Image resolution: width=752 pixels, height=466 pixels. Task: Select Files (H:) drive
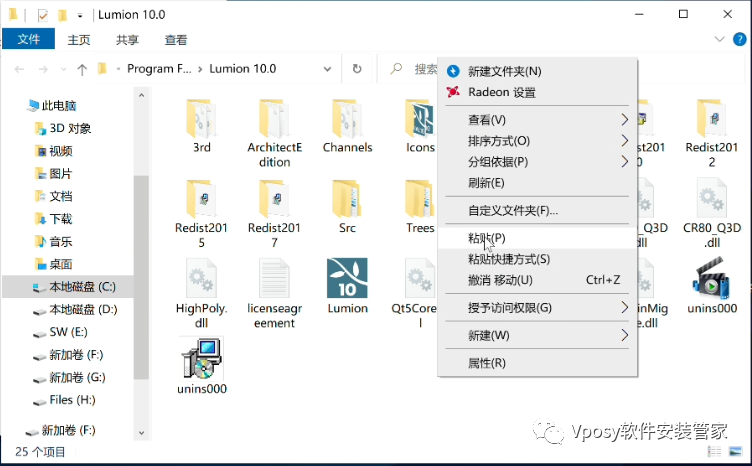pyautogui.click(x=64, y=400)
